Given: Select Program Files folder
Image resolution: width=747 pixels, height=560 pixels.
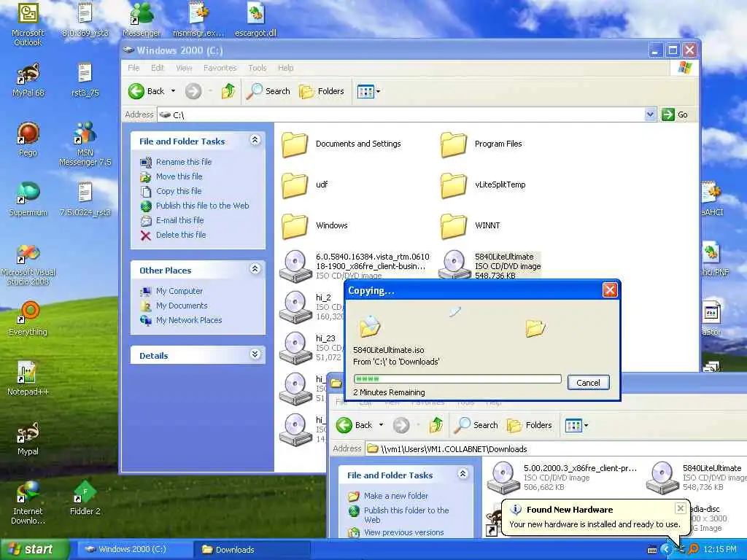Looking at the screenshot, I should point(481,144).
